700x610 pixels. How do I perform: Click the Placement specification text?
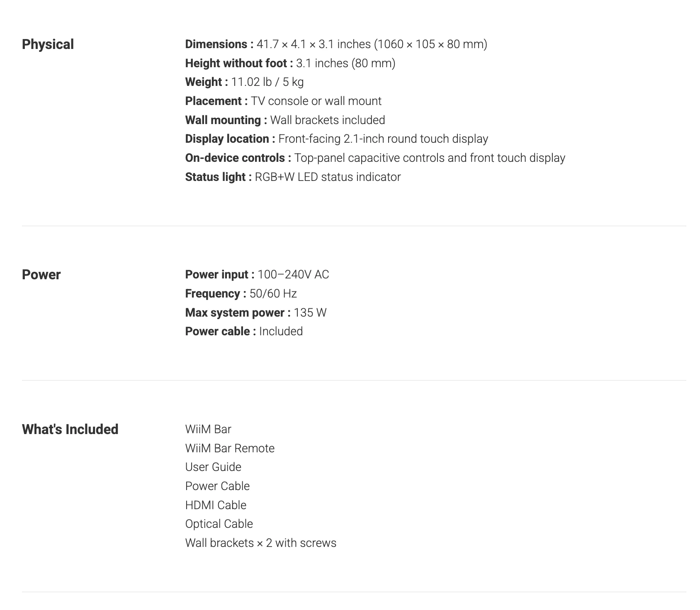click(283, 101)
